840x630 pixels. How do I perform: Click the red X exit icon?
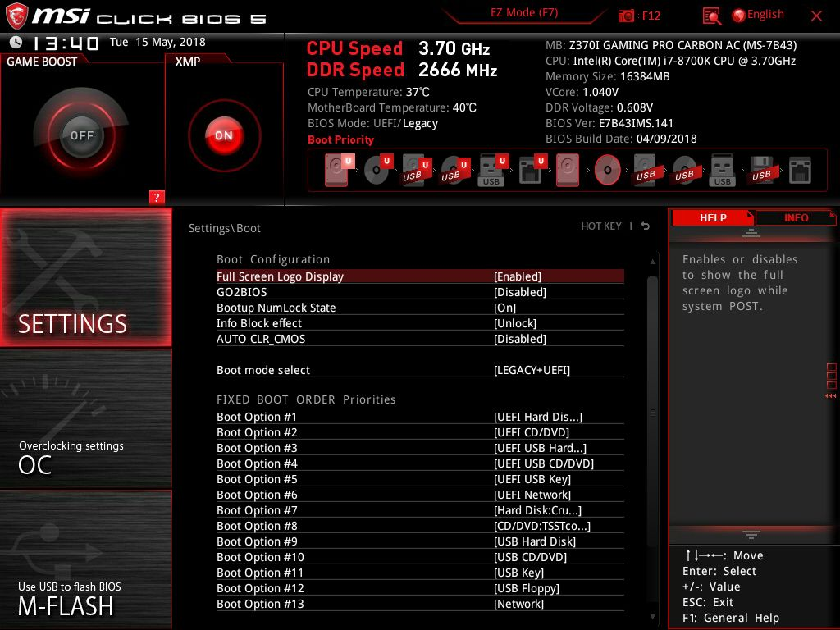click(816, 16)
